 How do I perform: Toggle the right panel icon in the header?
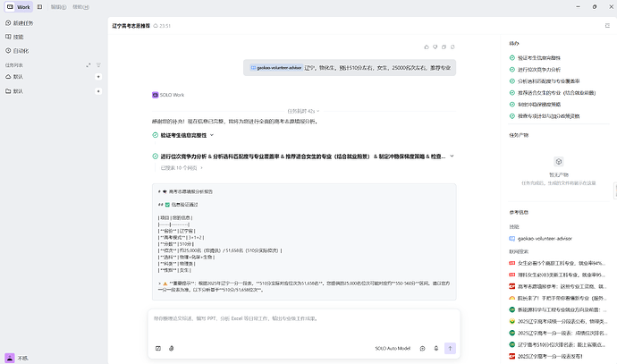(x=607, y=26)
